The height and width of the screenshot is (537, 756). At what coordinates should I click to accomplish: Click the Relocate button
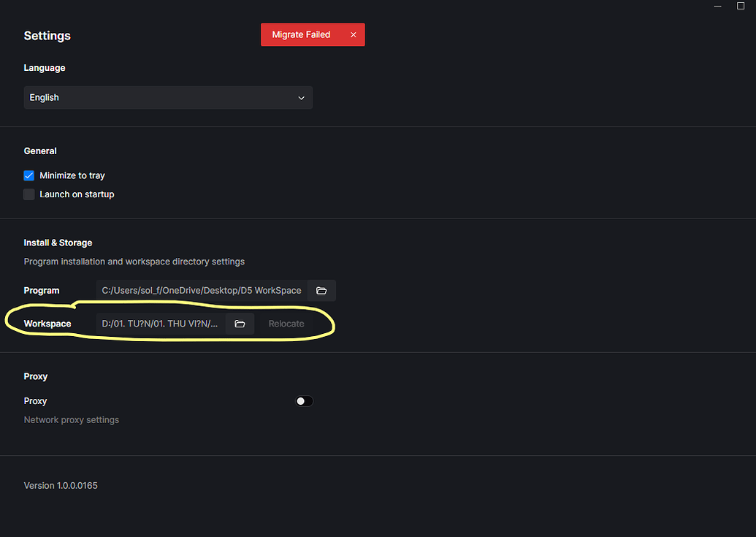click(x=286, y=323)
